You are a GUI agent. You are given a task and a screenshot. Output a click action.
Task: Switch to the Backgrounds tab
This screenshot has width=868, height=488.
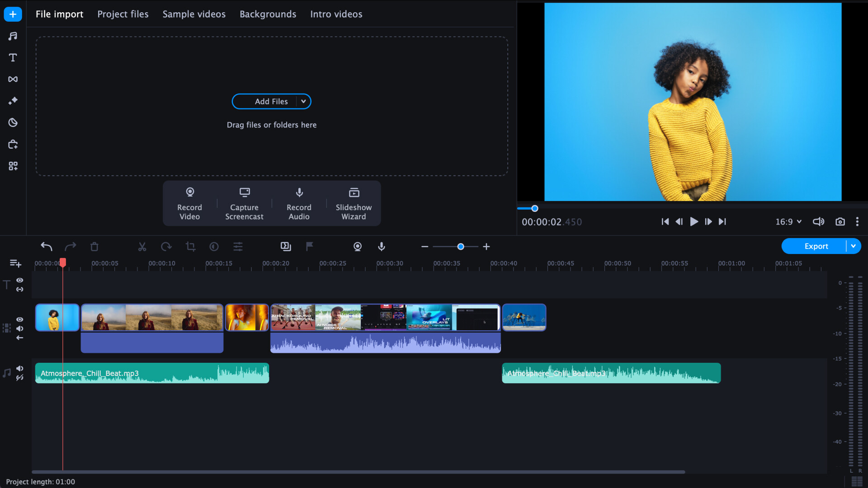(268, 14)
